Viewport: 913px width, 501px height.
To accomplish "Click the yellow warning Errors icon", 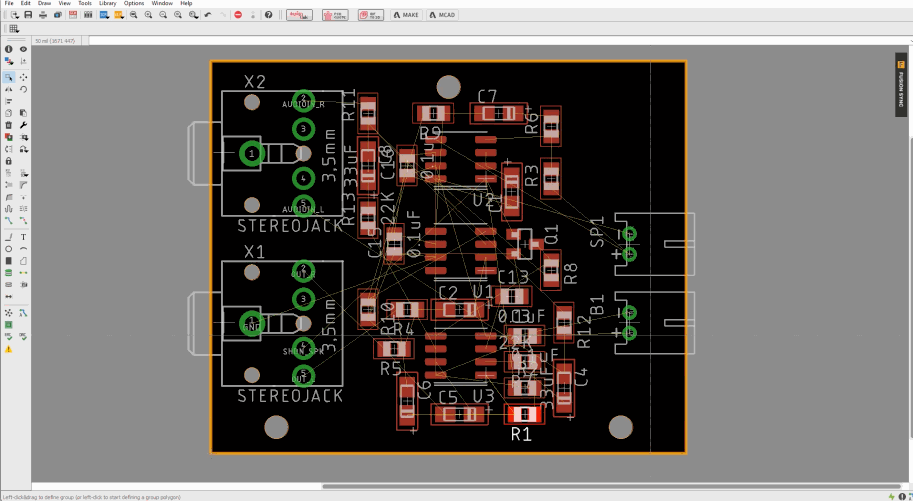I will [x=9, y=349].
